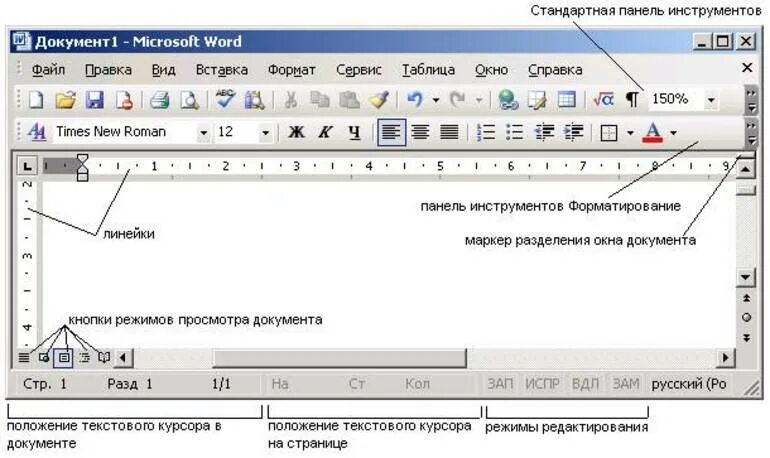Open the equation editor square root icon
The height and width of the screenshot is (458, 770).
(603, 100)
